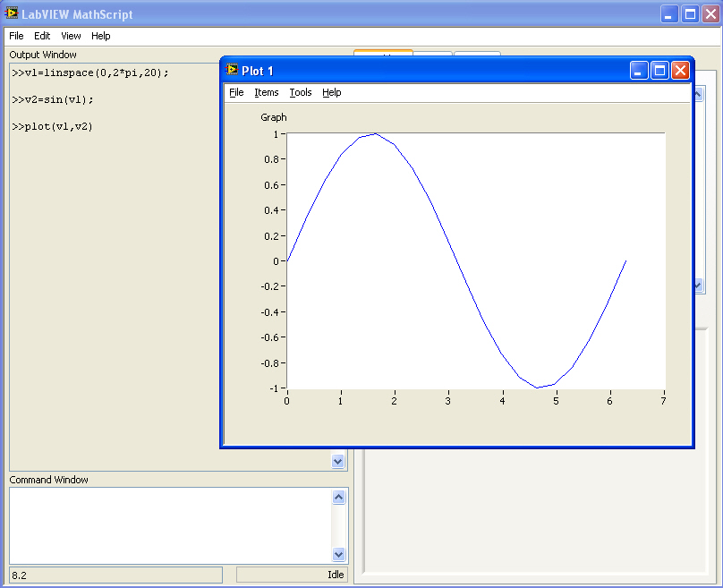
Task: Open the MathScript window's Help menu
Action: click(101, 36)
